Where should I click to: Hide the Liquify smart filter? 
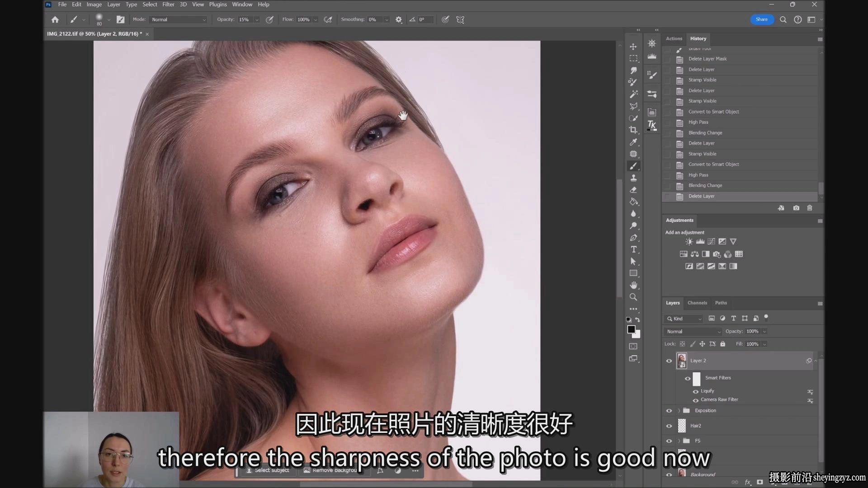[x=696, y=391]
